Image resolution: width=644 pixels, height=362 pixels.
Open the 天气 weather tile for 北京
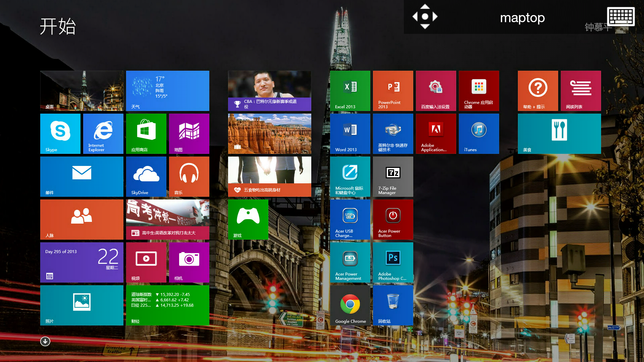tap(168, 91)
